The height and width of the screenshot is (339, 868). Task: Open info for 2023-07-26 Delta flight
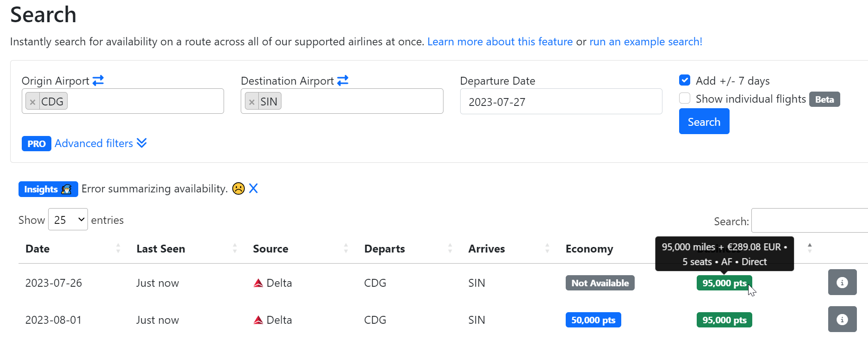(842, 283)
